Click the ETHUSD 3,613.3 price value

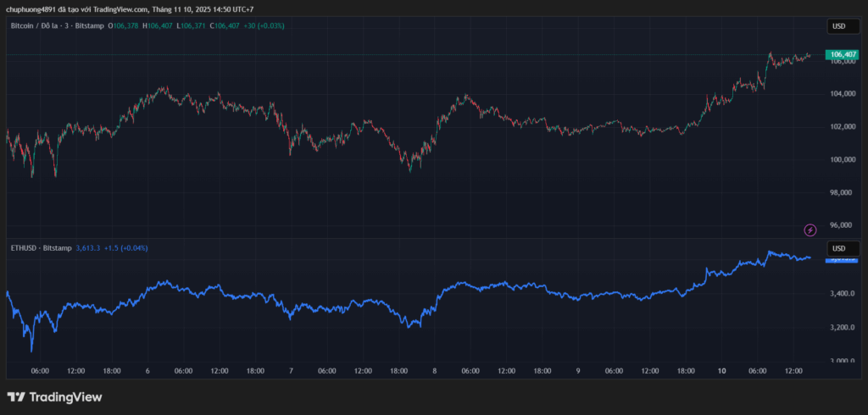[88, 248]
